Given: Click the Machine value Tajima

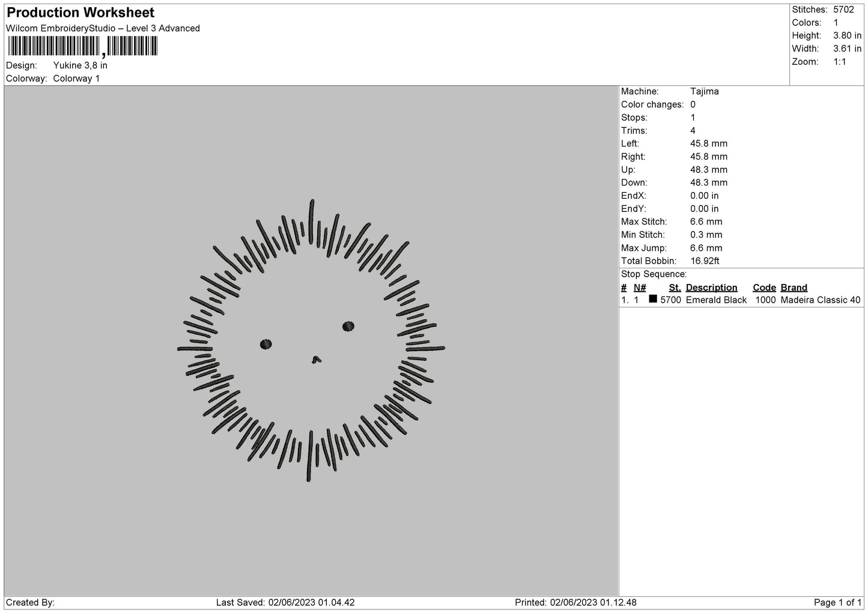Looking at the screenshot, I should coord(705,91).
